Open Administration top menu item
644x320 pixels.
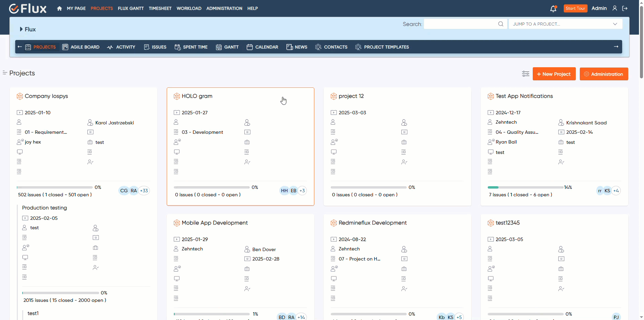click(224, 8)
